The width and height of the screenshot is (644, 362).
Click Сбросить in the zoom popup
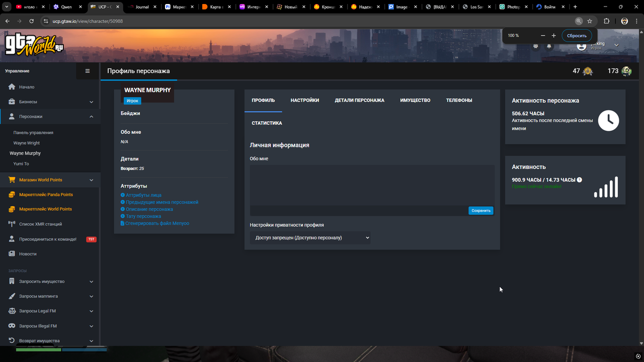pyautogui.click(x=577, y=36)
